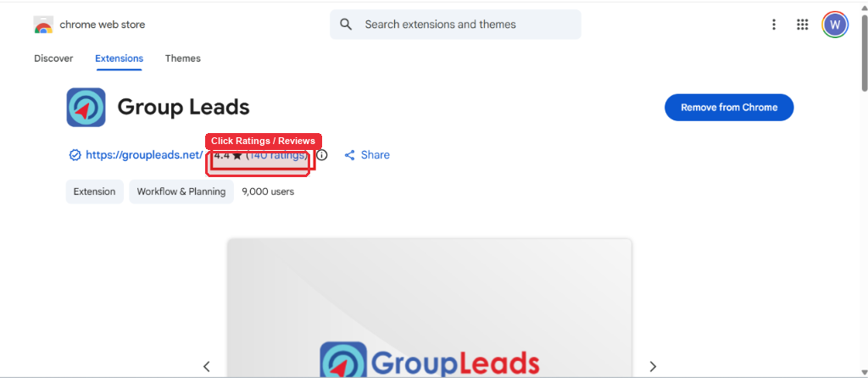Open the three-dot more options menu
Image resolution: width=868 pixels, height=378 pixels.
point(774,25)
